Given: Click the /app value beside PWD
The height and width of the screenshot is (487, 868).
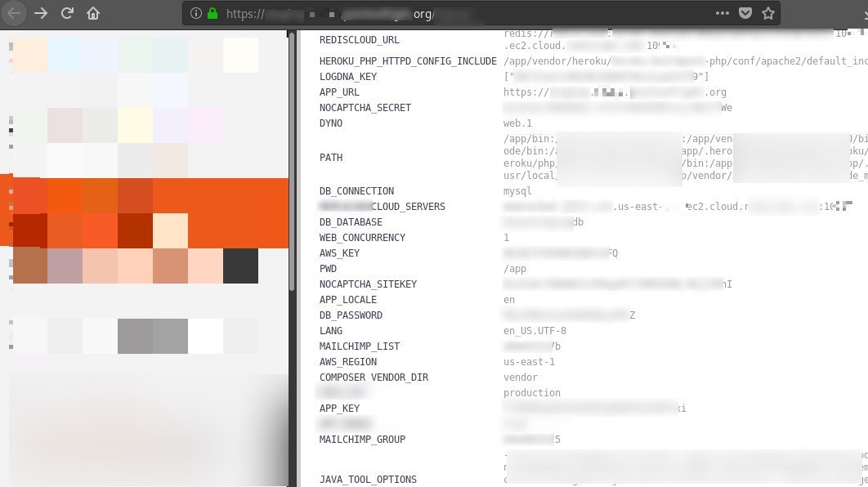Looking at the screenshot, I should pyautogui.click(x=515, y=269).
